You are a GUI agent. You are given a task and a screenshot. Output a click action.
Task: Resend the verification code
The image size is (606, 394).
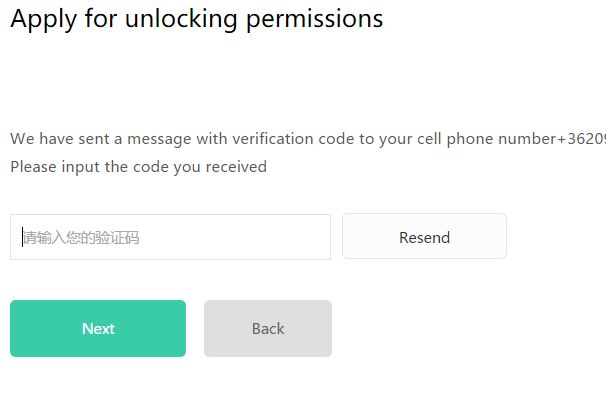(424, 236)
